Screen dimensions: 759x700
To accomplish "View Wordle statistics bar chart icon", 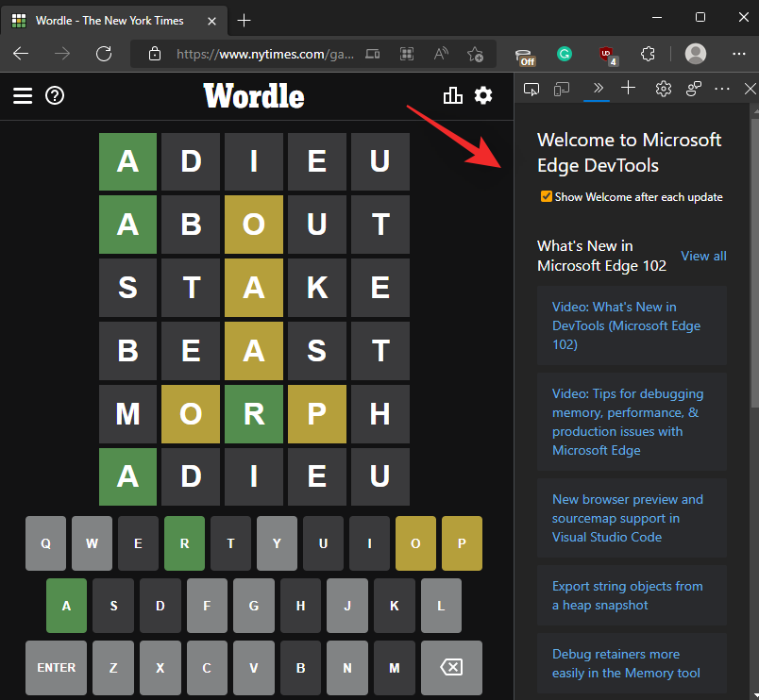I will click(452, 95).
